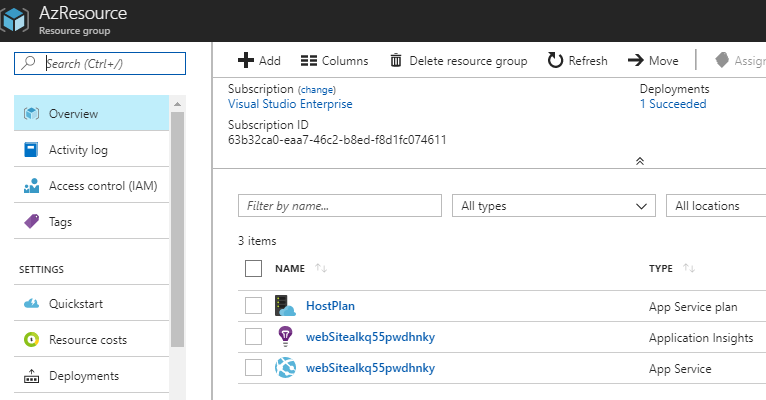This screenshot has height=400, width=766.
Task: Sort by TYPE column arrows
Action: pyautogui.click(x=689, y=268)
